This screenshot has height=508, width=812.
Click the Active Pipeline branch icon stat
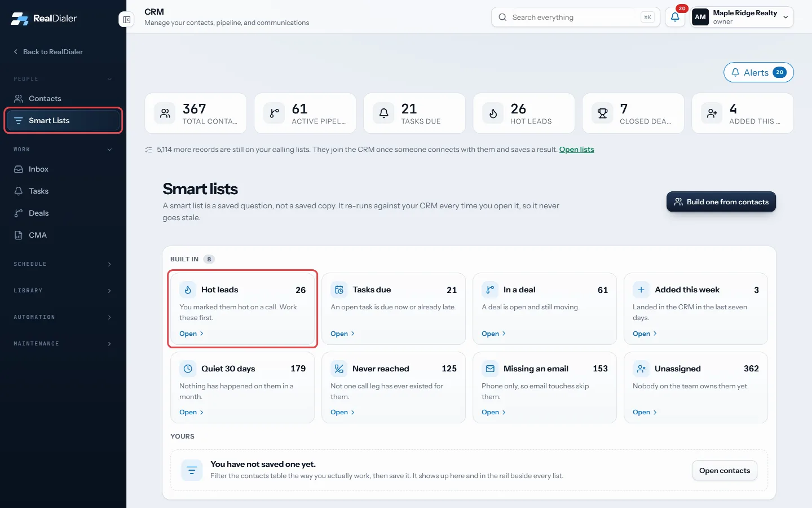(275, 113)
